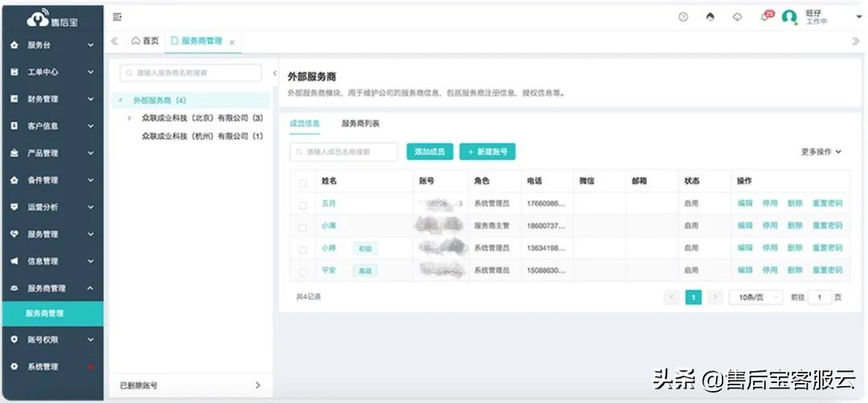Click the 备件管理 sidebar icon

click(x=14, y=180)
